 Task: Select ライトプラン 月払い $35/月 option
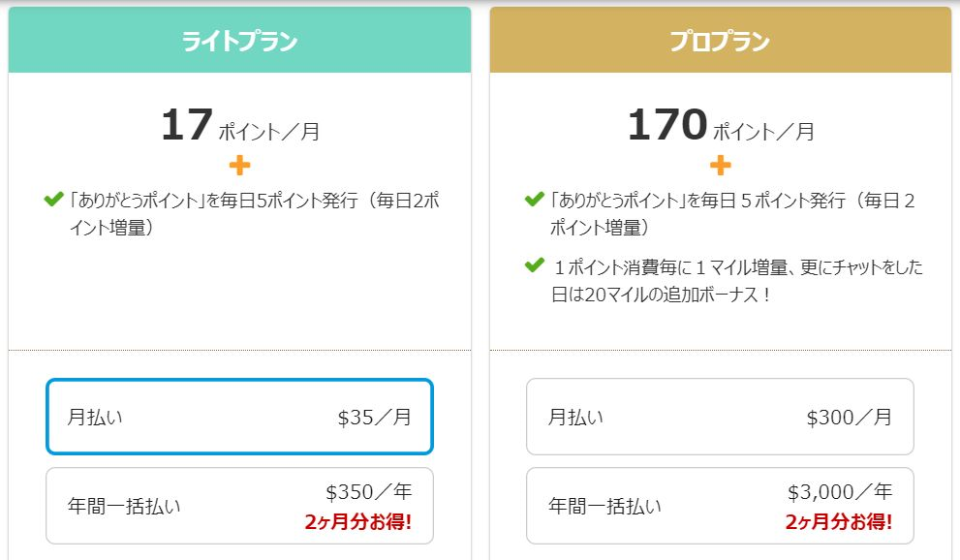click(x=239, y=417)
